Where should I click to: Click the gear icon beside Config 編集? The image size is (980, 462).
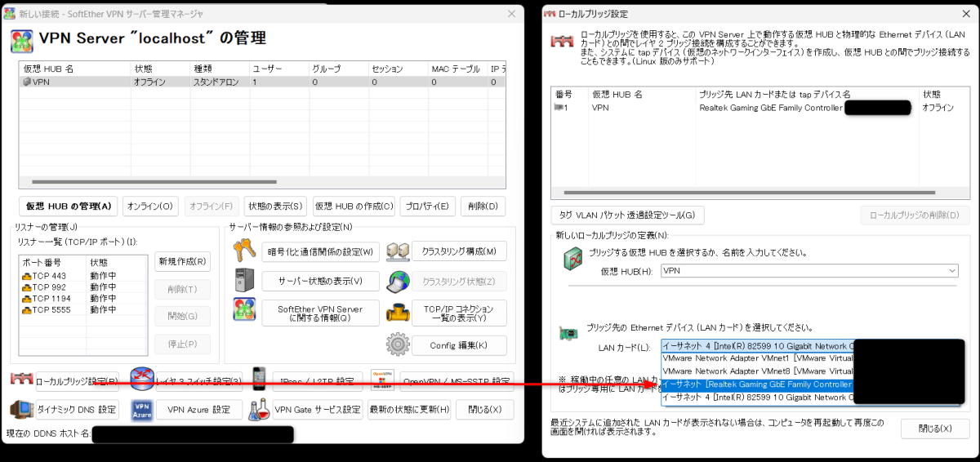(x=398, y=344)
